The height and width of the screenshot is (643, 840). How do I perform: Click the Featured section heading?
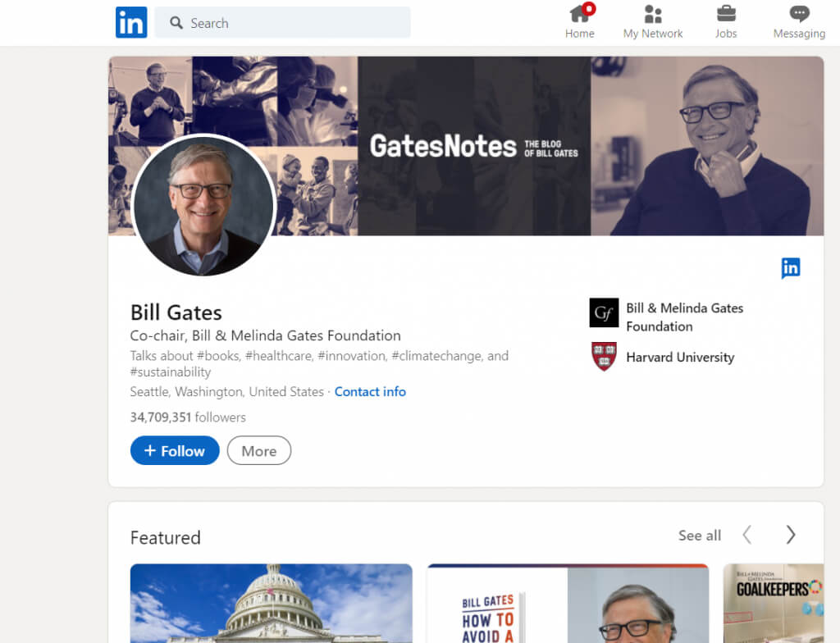[166, 537]
